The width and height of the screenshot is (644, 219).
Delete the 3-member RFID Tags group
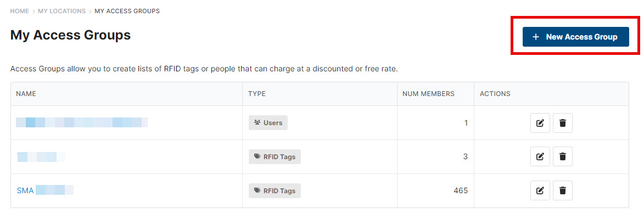coord(563,156)
